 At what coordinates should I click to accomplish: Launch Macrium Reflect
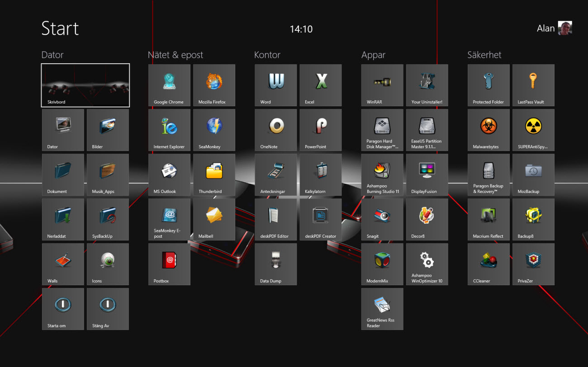point(488,219)
